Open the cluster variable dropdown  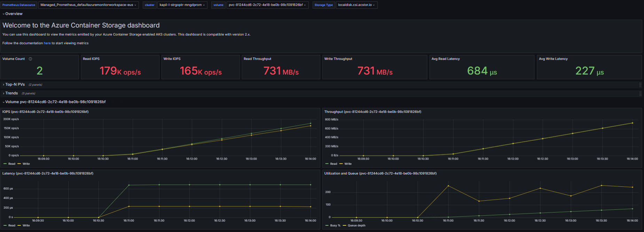182,5
